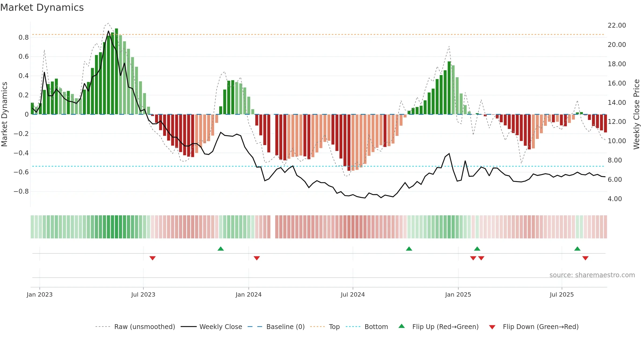Screen dimensions: 644x362
Task: Click the 14.00 price tick label
Action: [x=617, y=103]
